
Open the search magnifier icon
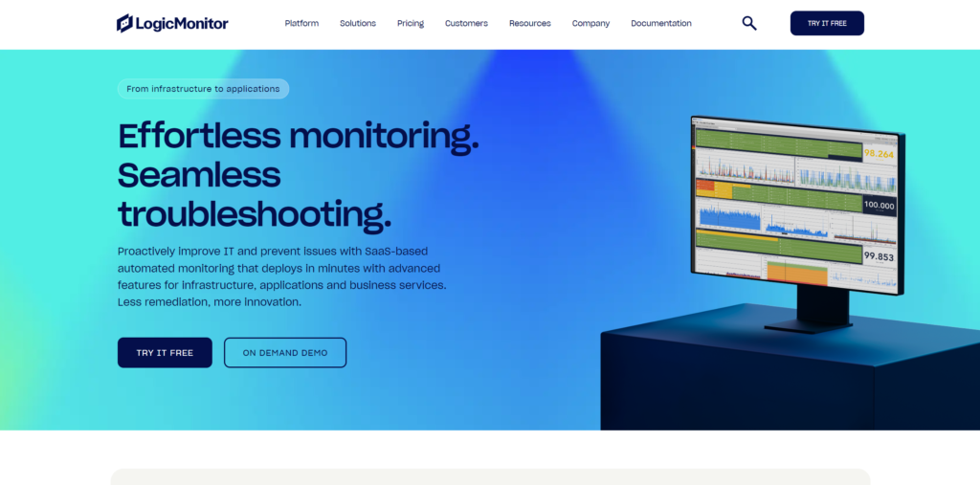tap(749, 23)
